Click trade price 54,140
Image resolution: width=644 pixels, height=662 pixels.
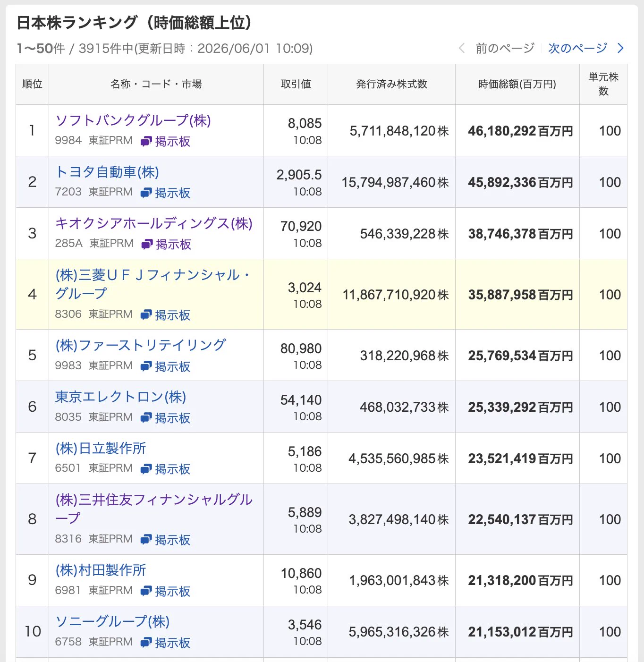pos(301,400)
